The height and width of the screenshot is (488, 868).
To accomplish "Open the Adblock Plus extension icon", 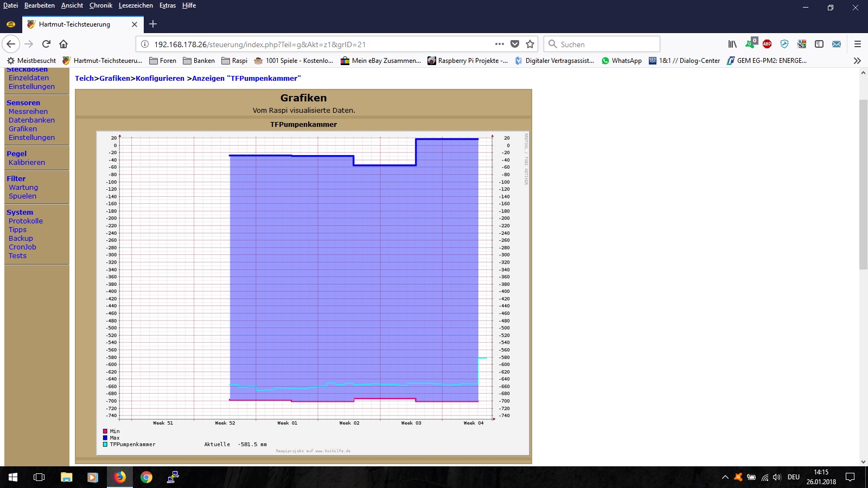I will tap(767, 44).
